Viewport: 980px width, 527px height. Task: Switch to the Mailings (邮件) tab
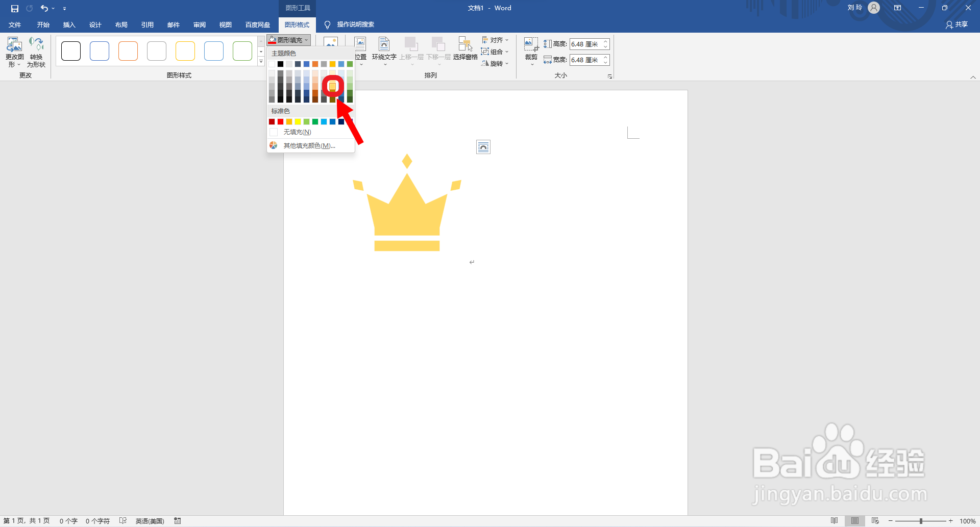click(173, 24)
